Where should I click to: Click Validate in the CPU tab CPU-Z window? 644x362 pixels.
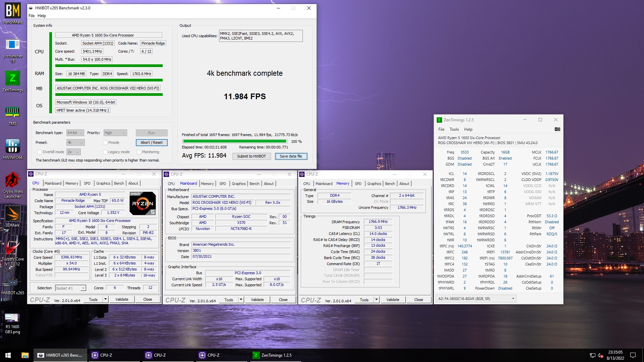[122, 299]
